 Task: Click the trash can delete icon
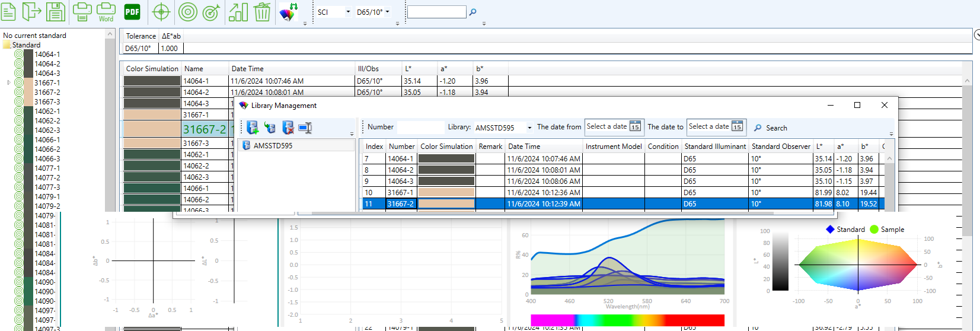(x=262, y=12)
